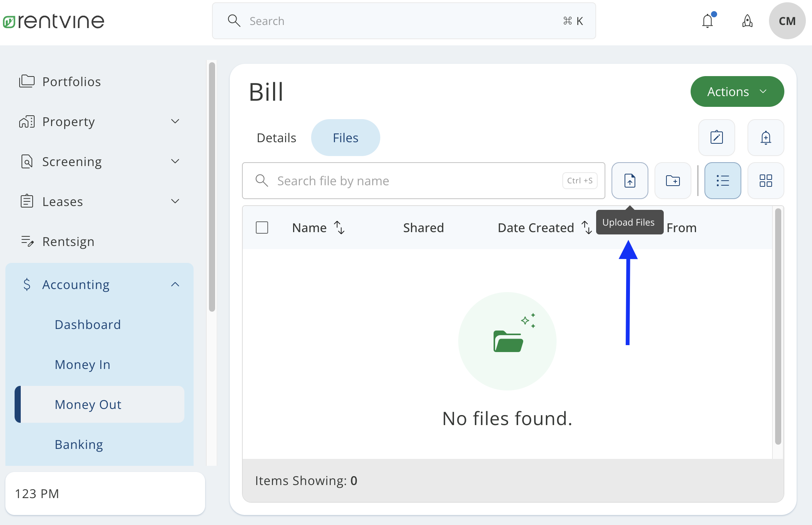Viewport: 812px width, 525px height.
Task: Open the notes clipboard edit icon
Action: (x=716, y=138)
